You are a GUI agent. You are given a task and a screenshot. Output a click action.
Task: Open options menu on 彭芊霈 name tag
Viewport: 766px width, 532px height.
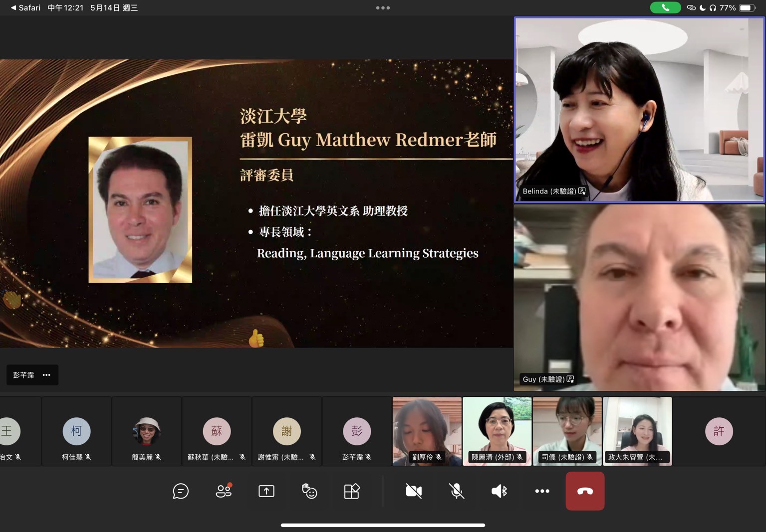tap(46, 375)
